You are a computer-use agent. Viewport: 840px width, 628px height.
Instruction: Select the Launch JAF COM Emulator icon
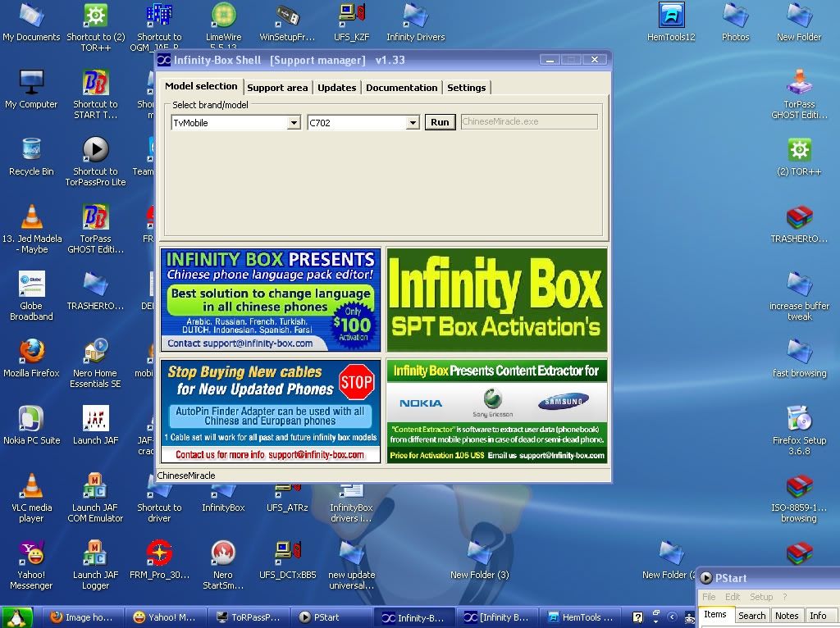(x=95, y=498)
